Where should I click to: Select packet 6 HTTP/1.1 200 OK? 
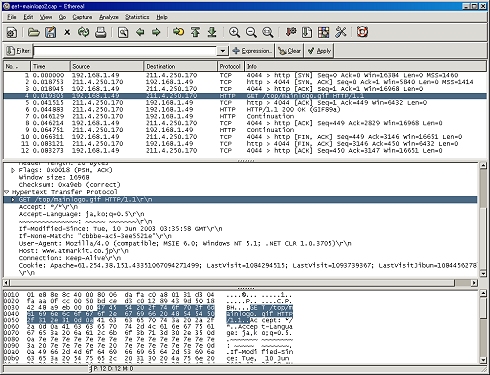coord(245,110)
